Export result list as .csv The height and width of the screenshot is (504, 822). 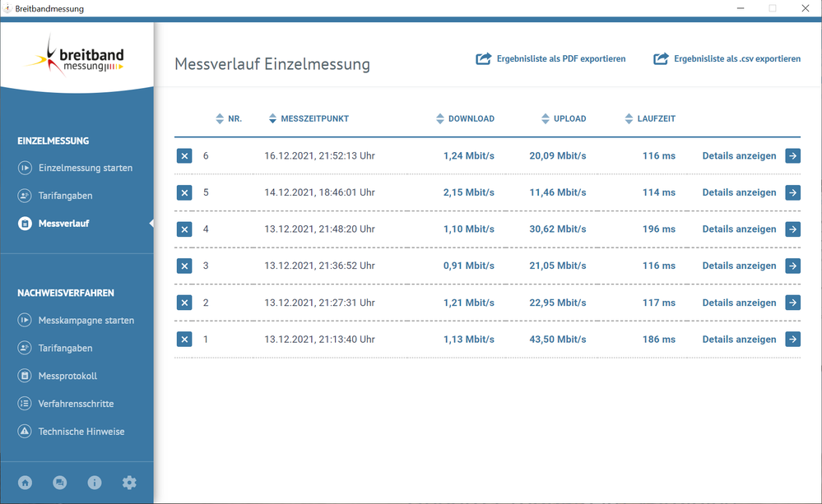coord(727,58)
